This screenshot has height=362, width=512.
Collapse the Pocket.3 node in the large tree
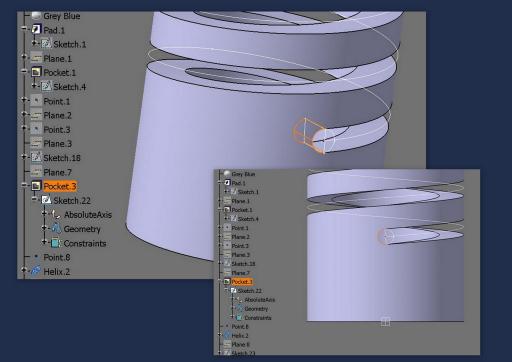(24, 185)
